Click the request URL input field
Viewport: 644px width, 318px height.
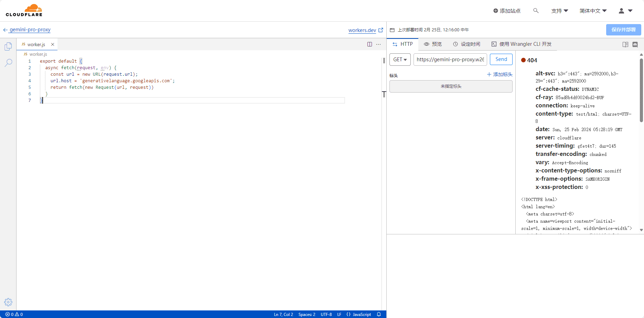click(x=450, y=60)
